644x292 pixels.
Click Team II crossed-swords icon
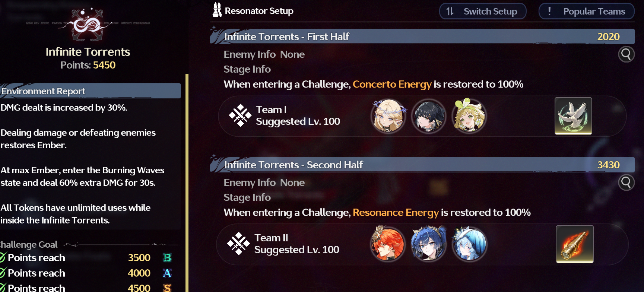coord(238,244)
